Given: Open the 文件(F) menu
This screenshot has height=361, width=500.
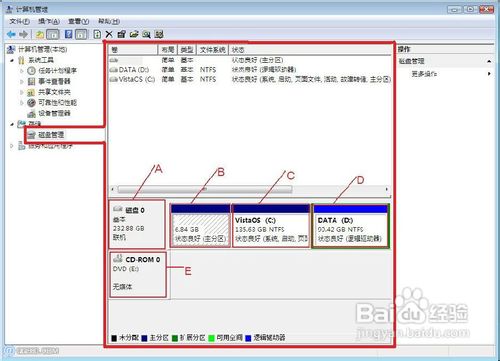Looking at the screenshot, I should [19, 22].
